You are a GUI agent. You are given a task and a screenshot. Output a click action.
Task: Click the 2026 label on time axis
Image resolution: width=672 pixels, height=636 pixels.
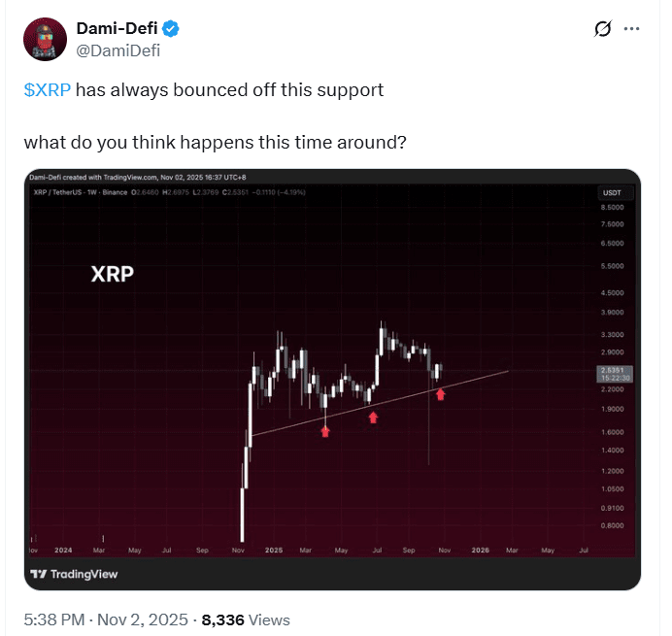coord(481,550)
